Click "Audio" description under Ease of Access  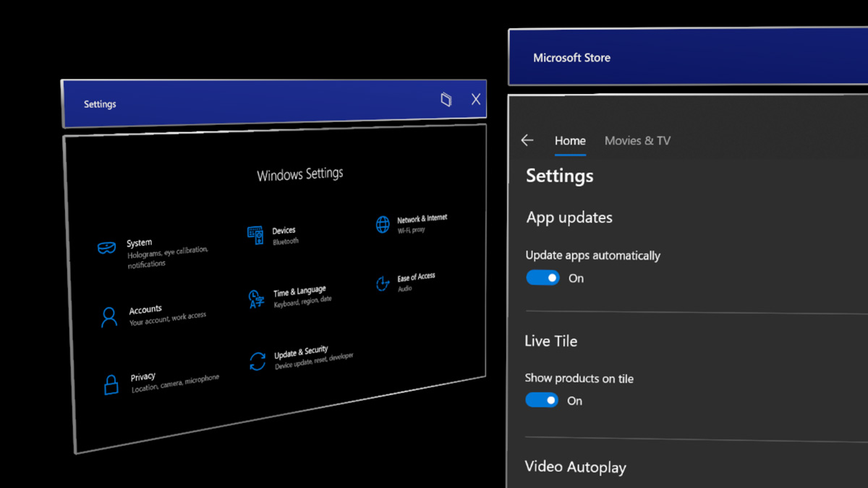(x=404, y=288)
